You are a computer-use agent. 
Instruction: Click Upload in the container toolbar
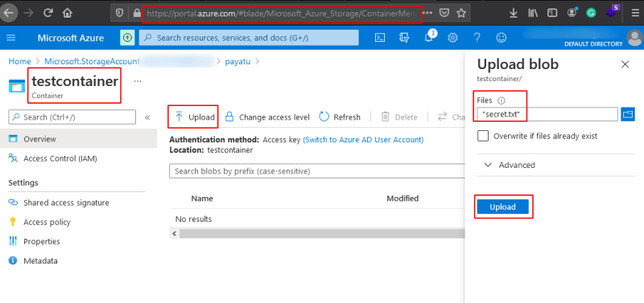pyautogui.click(x=195, y=117)
